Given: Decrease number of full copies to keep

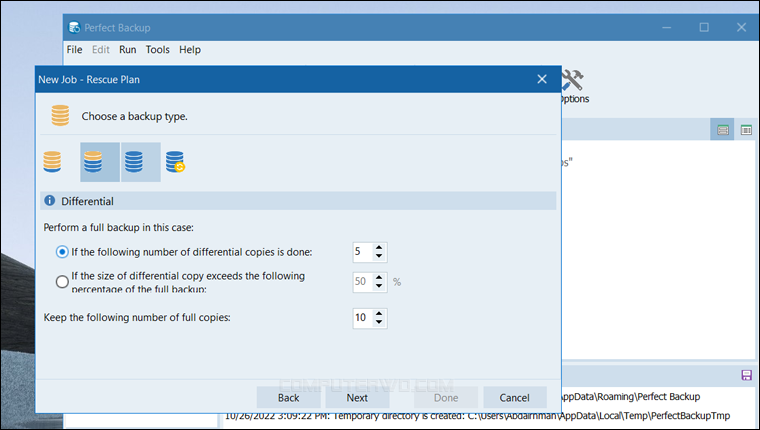Looking at the screenshot, I should pos(379,322).
